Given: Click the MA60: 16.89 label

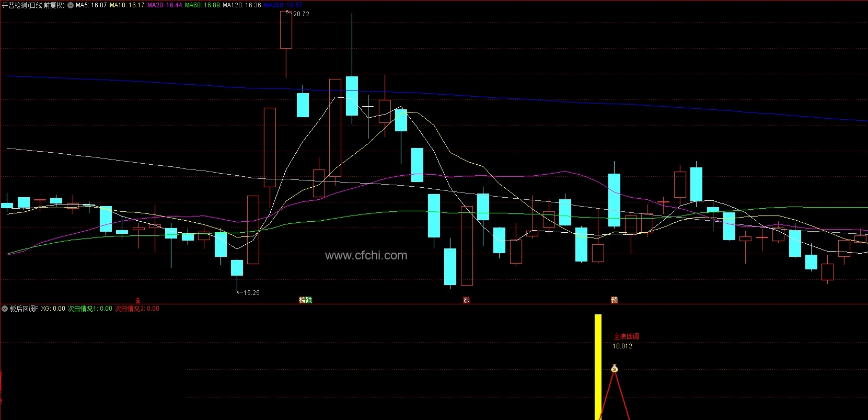Looking at the screenshot, I should (202, 5).
